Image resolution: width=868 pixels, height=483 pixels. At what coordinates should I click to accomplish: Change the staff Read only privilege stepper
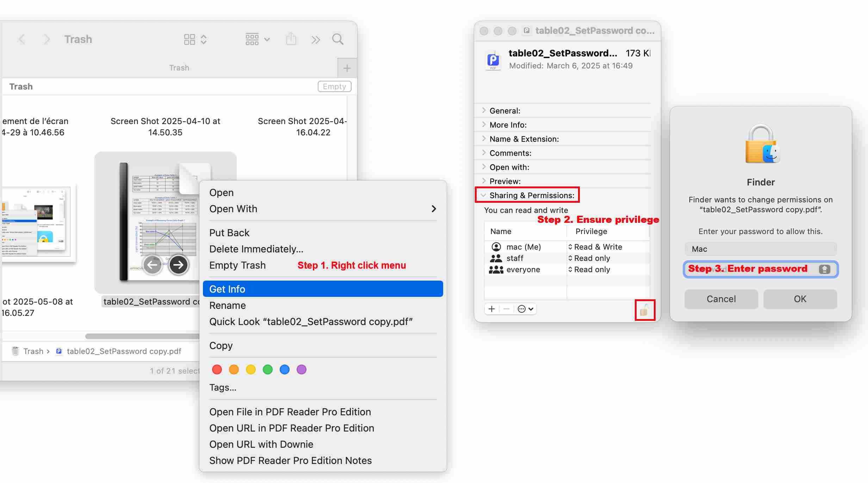click(570, 258)
